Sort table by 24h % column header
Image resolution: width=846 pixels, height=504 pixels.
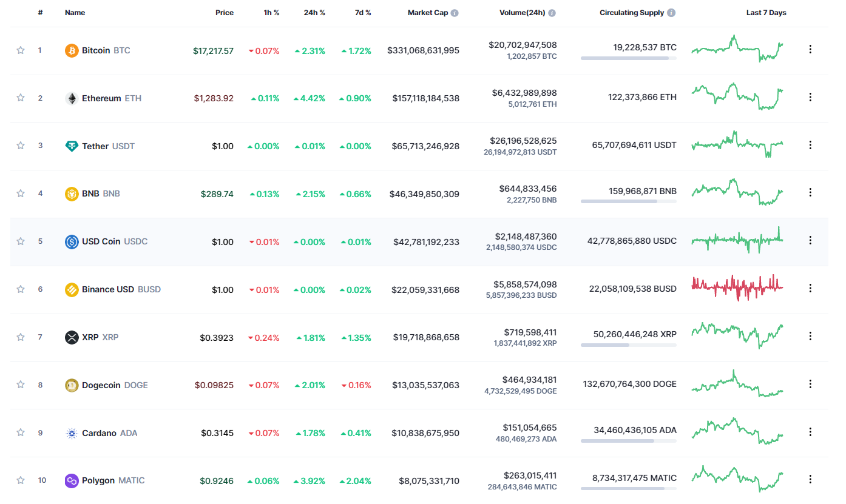(314, 13)
